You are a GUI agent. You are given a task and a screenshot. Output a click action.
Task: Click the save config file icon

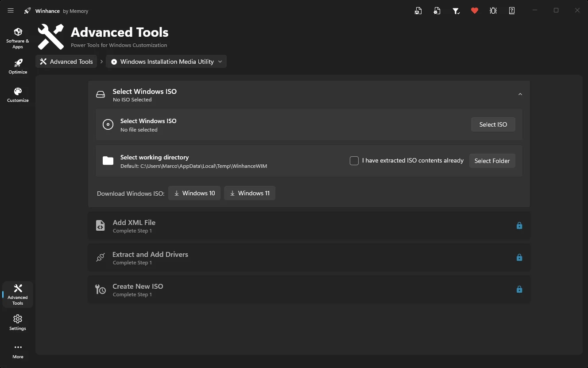[x=418, y=11]
